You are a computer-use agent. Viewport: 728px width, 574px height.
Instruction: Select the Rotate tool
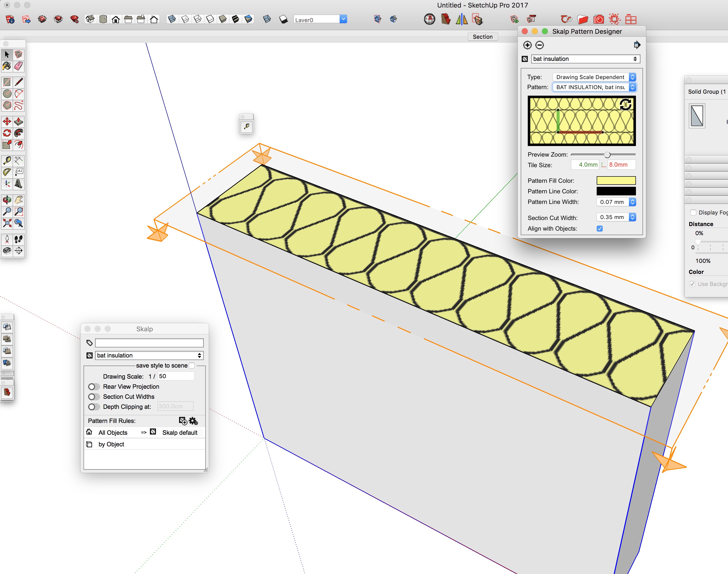(7, 133)
